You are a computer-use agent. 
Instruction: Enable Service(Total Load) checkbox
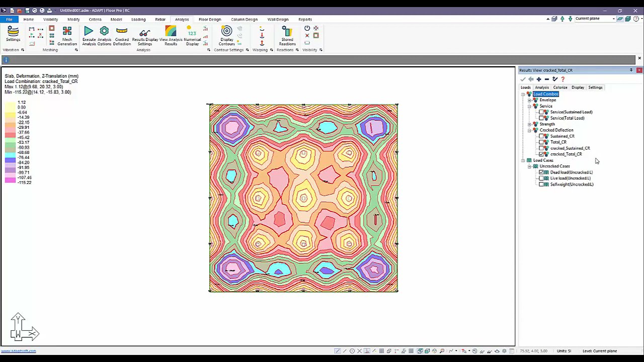point(541,118)
